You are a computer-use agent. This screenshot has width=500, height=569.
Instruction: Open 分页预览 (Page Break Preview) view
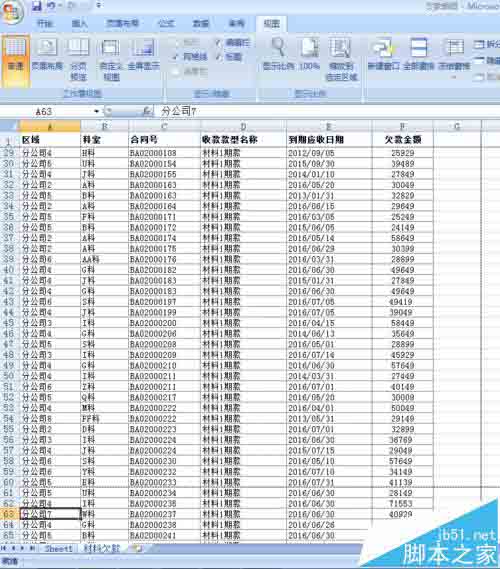pos(78,60)
